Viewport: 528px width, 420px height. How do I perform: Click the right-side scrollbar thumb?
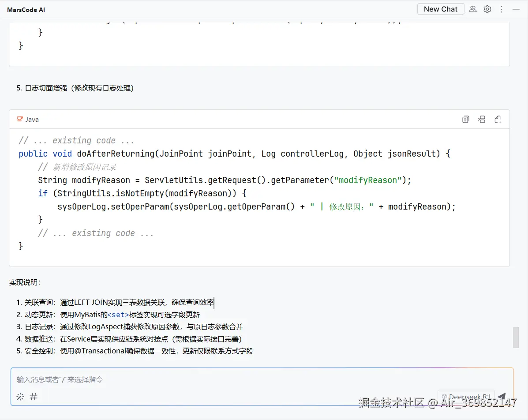click(515, 337)
